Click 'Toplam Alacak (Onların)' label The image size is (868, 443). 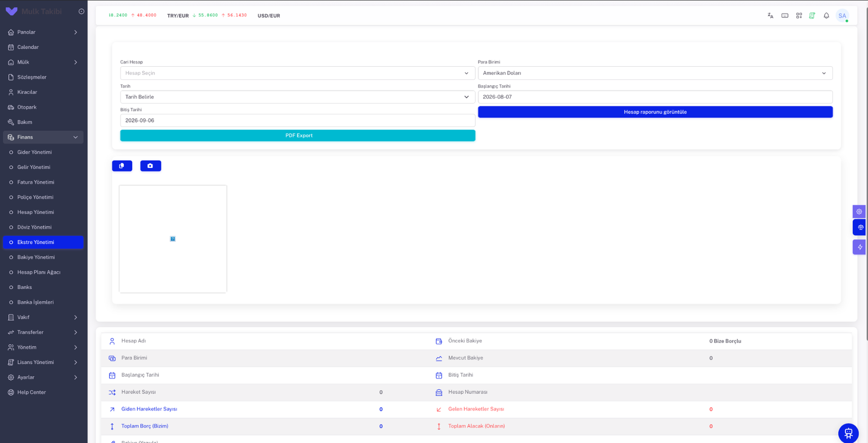click(476, 426)
